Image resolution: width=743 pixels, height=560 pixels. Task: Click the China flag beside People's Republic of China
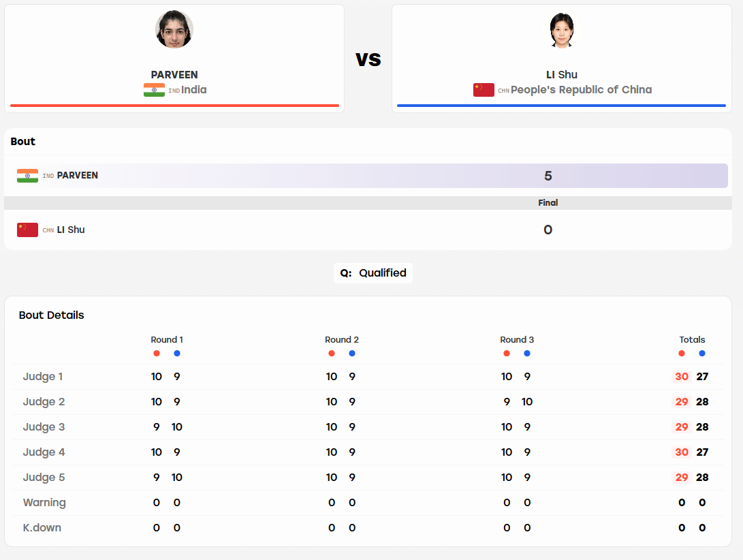pos(484,90)
